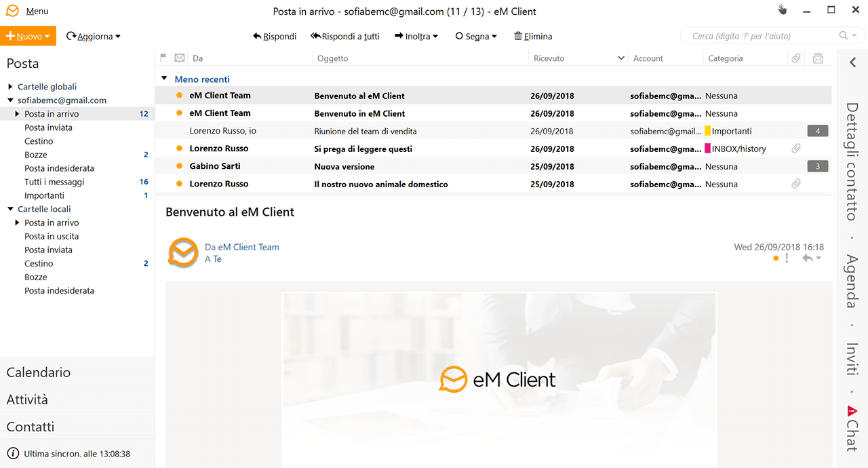868x468 pixels.
Task: Toggle unread dot on Si prega di leggere questi
Action: click(x=179, y=149)
